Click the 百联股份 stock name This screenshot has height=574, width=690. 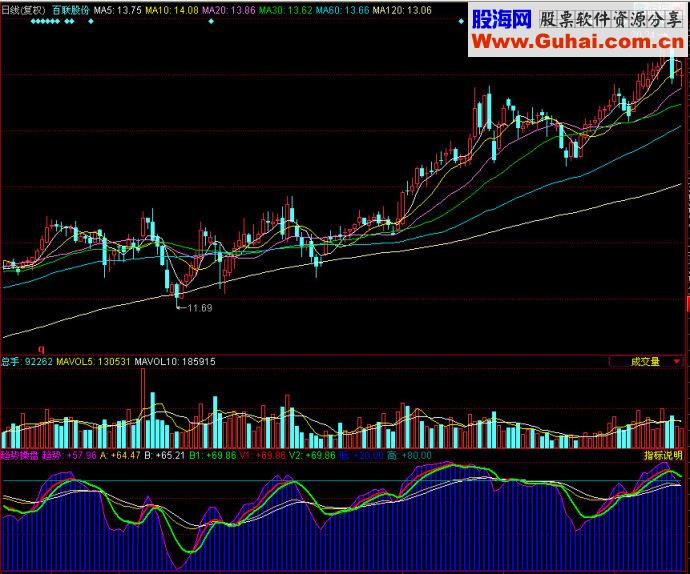tap(70, 10)
